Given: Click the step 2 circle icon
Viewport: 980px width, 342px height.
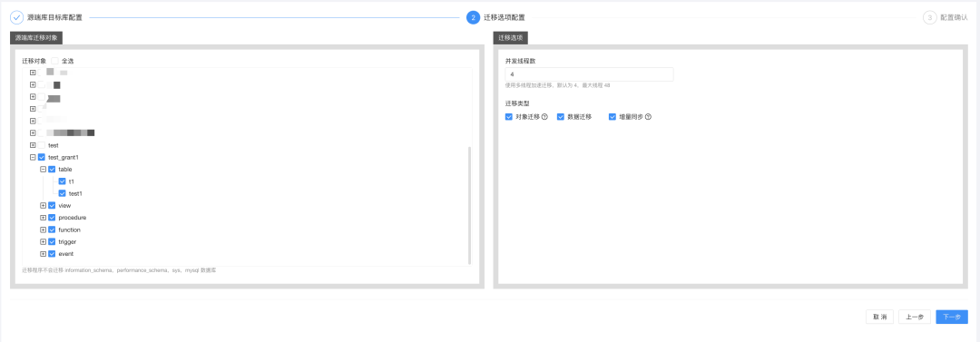Looking at the screenshot, I should point(473,17).
